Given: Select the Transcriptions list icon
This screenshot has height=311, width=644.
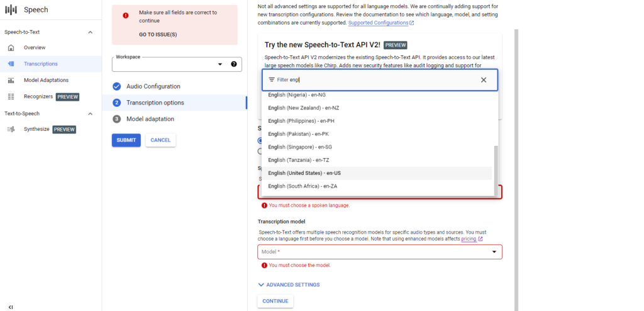Looking at the screenshot, I should (11, 64).
